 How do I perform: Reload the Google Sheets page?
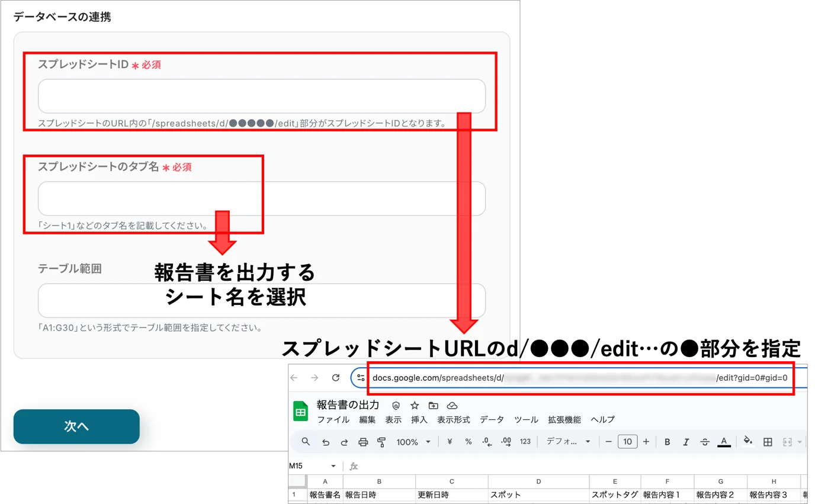335,377
